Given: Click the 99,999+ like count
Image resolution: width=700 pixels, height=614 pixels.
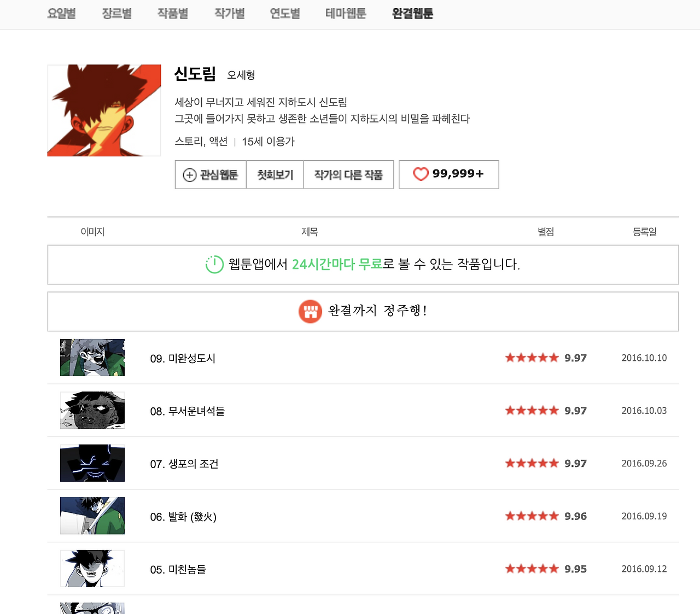Looking at the screenshot, I should pos(458,174).
